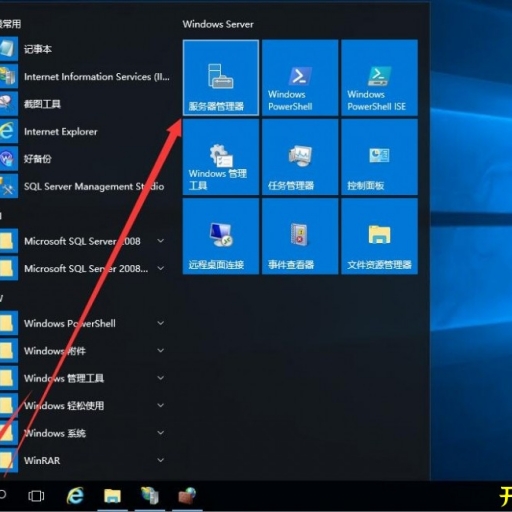Click the 截图工具 snipping tool icon
This screenshot has height=512, width=512.
(8, 104)
